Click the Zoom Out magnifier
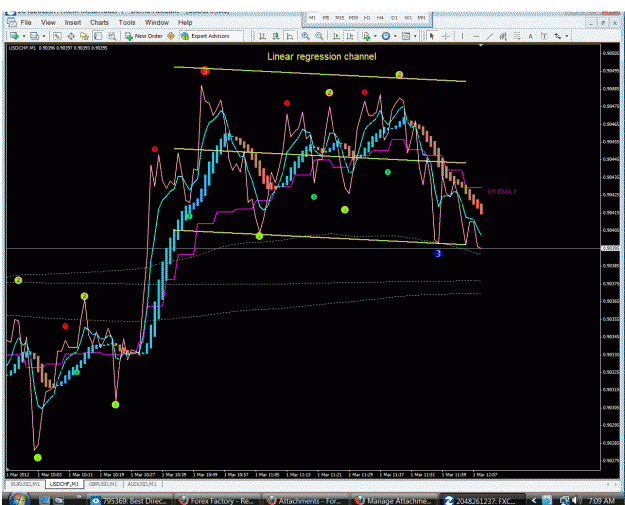The width and height of the screenshot is (625, 505). 319,36
